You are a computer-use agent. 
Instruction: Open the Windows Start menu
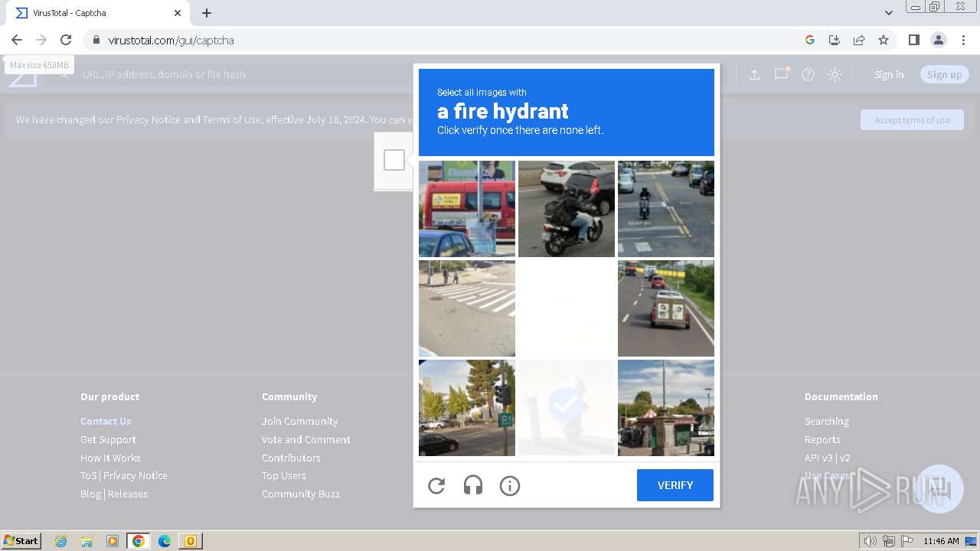click(x=21, y=541)
